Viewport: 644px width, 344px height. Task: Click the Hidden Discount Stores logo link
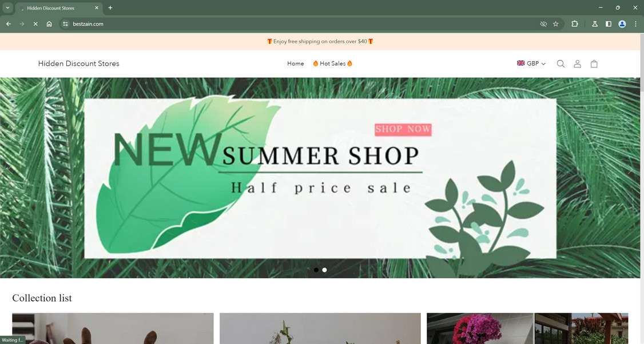[79, 63]
